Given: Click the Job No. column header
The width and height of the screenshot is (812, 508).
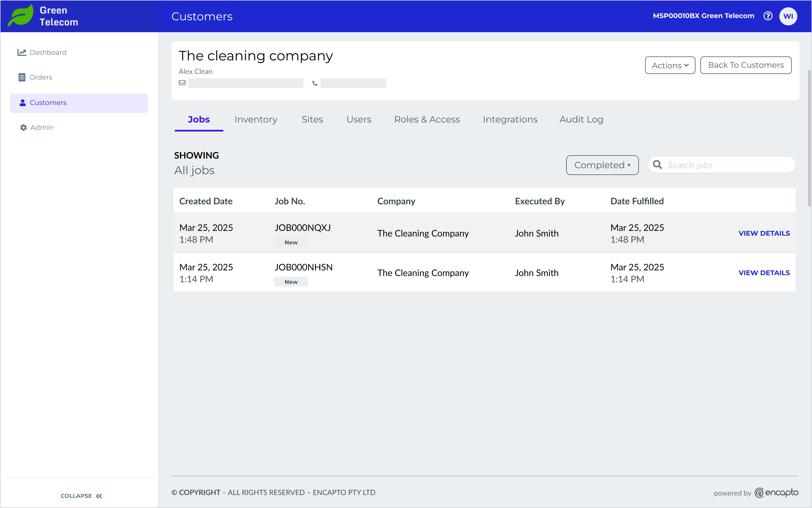Looking at the screenshot, I should click(x=290, y=201).
